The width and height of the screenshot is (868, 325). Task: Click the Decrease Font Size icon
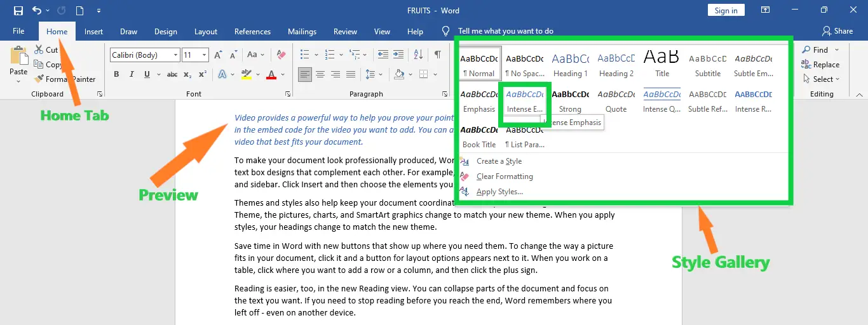[x=233, y=55]
